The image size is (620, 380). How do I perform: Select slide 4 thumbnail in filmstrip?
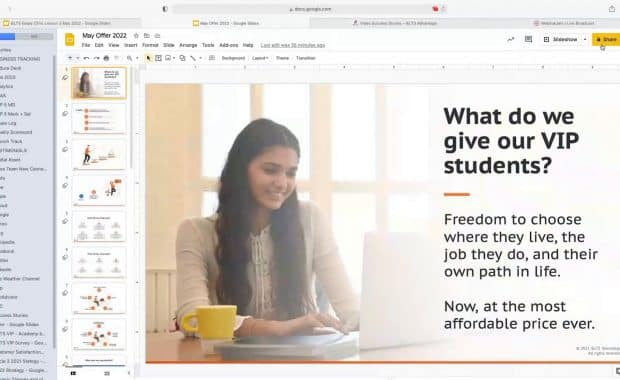(x=99, y=191)
